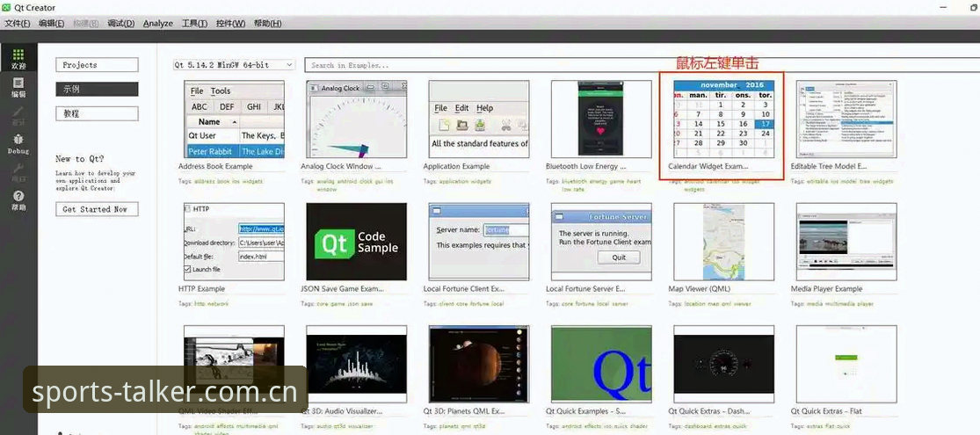Filter by the 'analog' tag
The height and width of the screenshot is (435, 980).
click(x=325, y=181)
